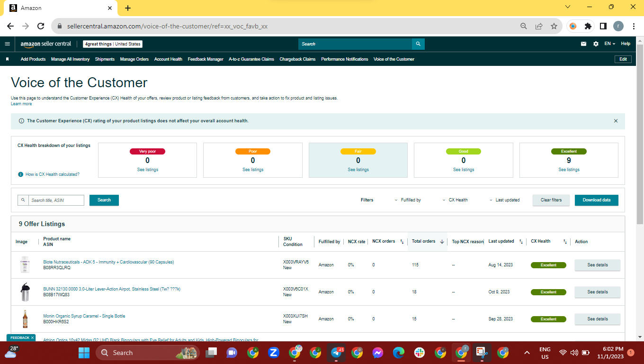Open the messages envelope icon

[x=583, y=44]
